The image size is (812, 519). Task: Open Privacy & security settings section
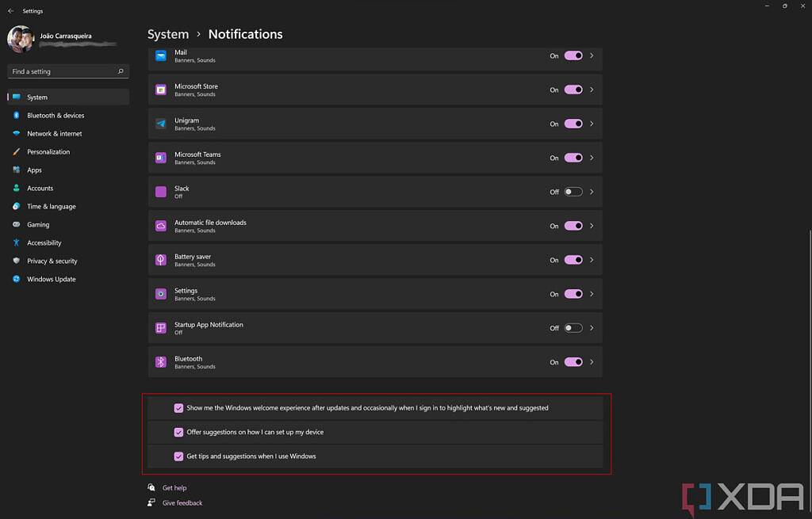pyautogui.click(x=52, y=261)
